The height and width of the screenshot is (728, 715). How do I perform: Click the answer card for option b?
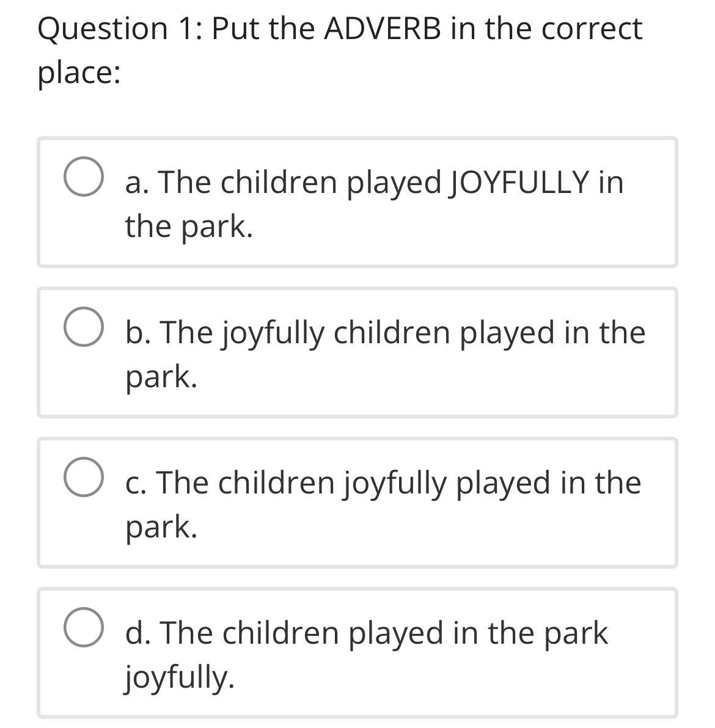tap(358, 351)
